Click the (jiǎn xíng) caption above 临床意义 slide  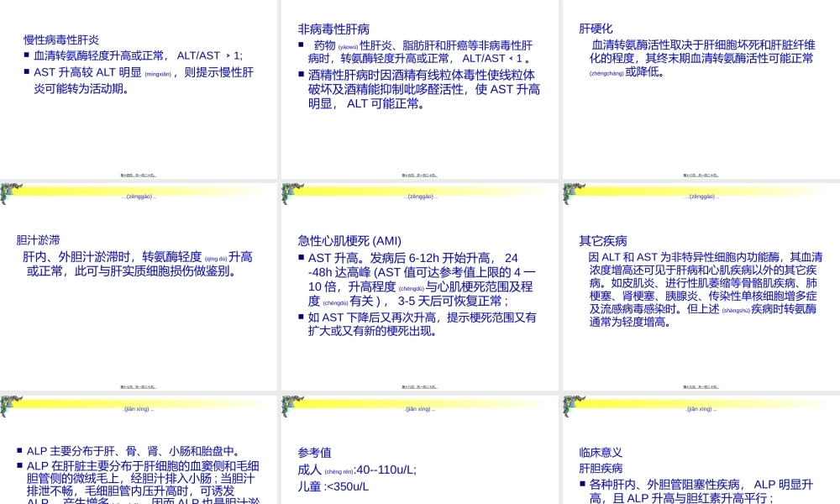[699, 409]
